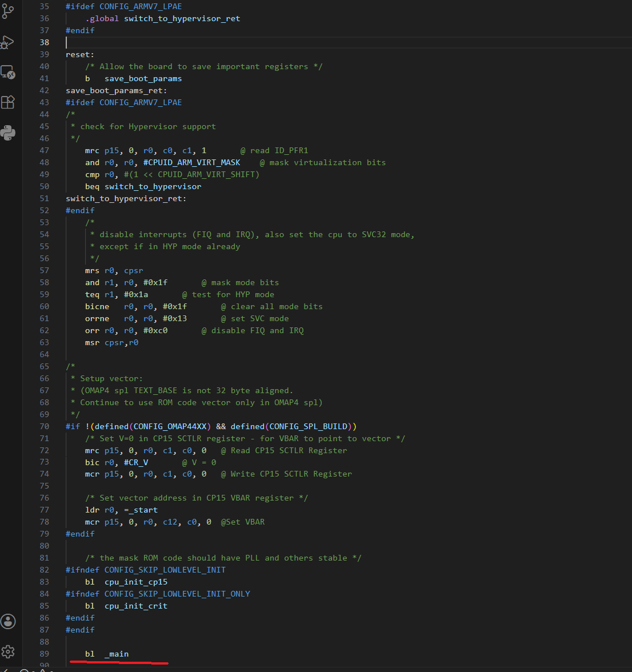
Task: Click the '* Setup vector:' comment line
Action: coord(107,378)
